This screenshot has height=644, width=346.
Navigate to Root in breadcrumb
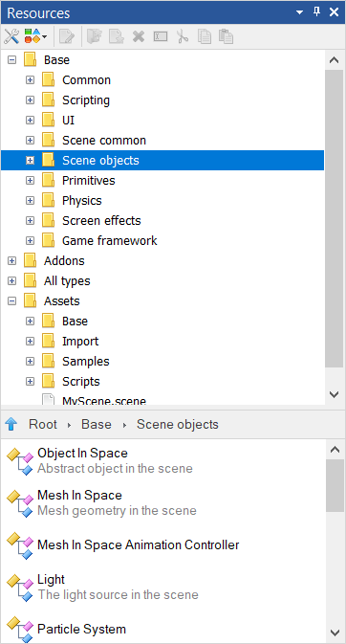[x=43, y=424]
